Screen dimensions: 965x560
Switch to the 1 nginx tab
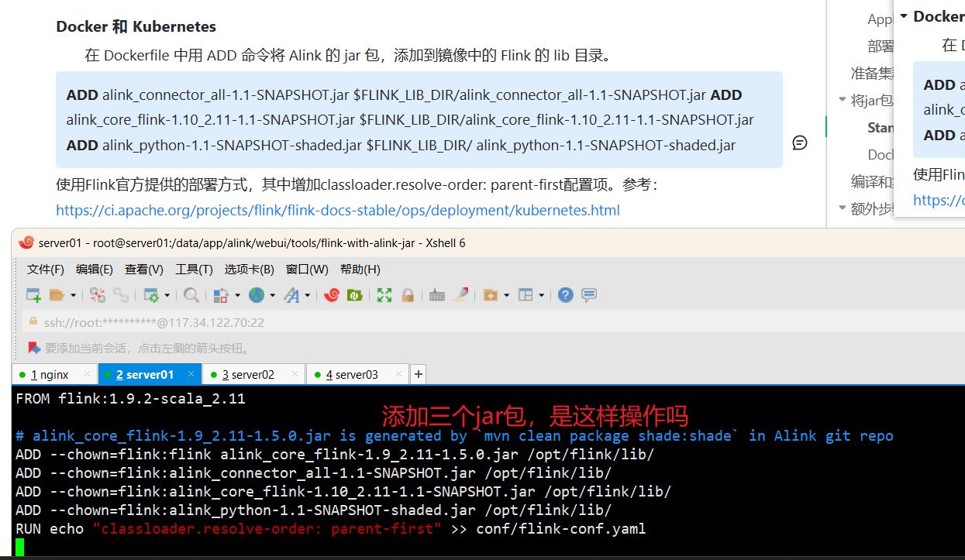(54, 374)
